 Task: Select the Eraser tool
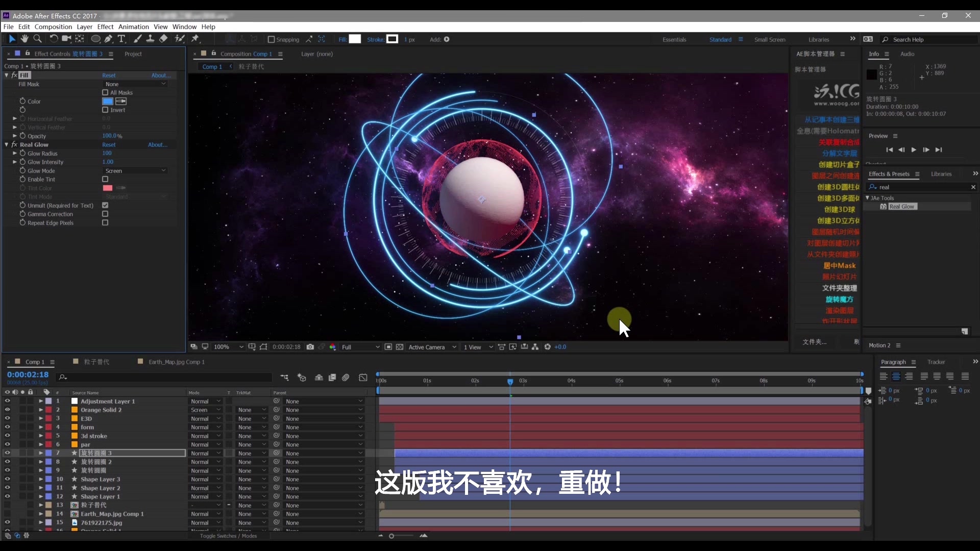(x=163, y=39)
